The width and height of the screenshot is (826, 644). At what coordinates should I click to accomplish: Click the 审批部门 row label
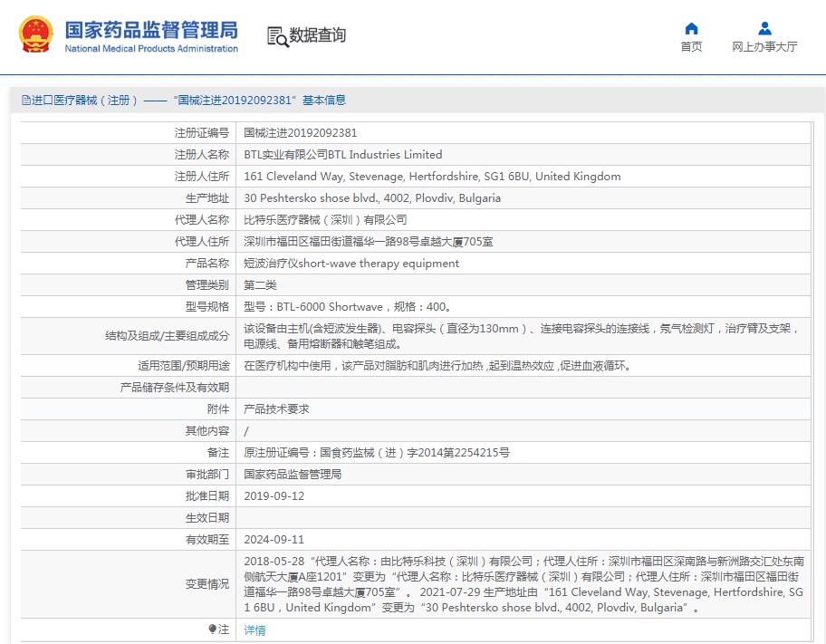point(207,475)
